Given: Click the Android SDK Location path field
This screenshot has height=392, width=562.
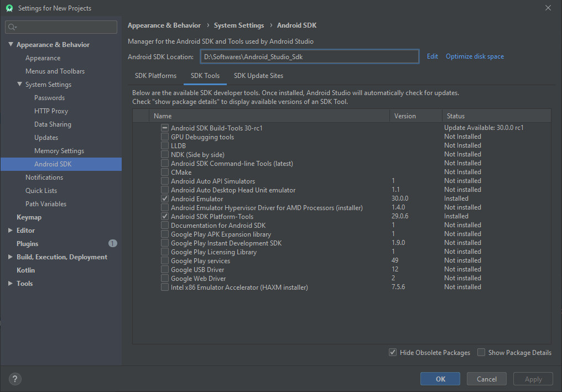Looking at the screenshot, I should coord(309,56).
